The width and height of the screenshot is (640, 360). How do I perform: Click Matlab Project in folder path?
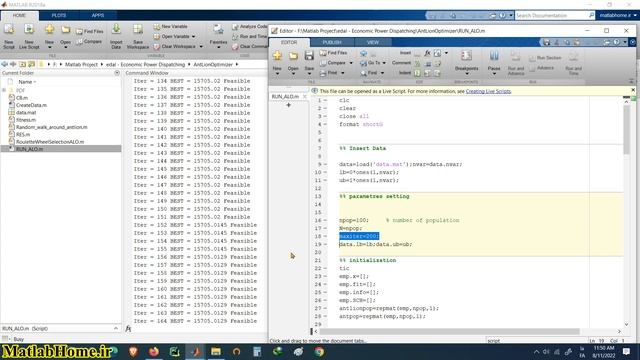pyautogui.click(x=81, y=64)
